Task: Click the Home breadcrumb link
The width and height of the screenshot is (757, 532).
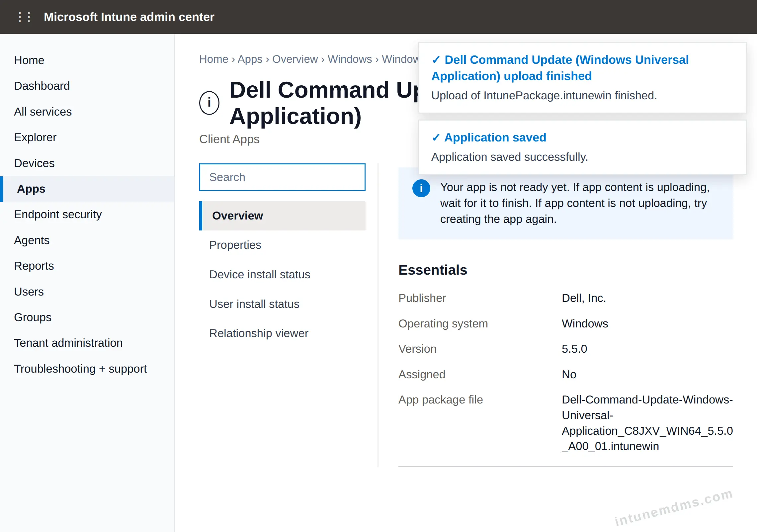Action: (214, 59)
